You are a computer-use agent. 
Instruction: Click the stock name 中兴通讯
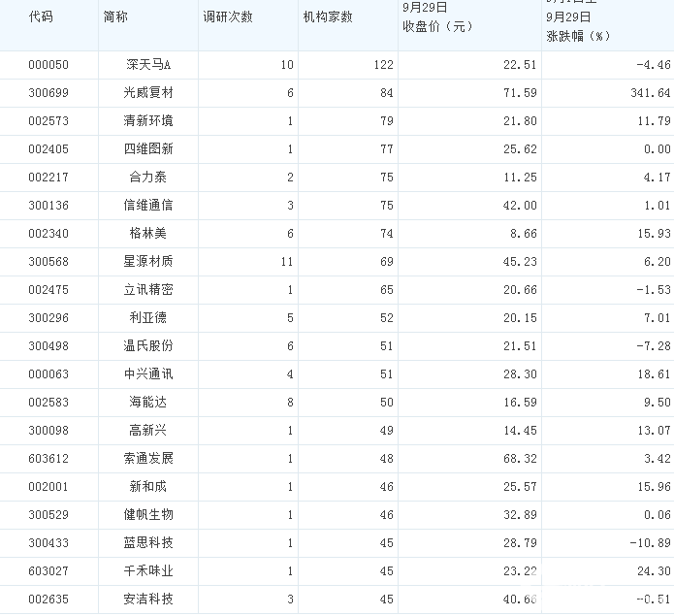tap(149, 374)
